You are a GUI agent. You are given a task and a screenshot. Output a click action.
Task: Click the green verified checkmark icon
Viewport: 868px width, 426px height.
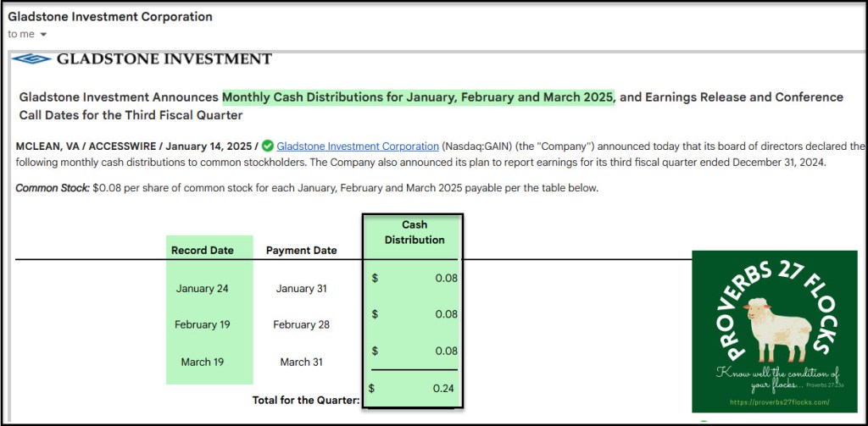pos(268,146)
